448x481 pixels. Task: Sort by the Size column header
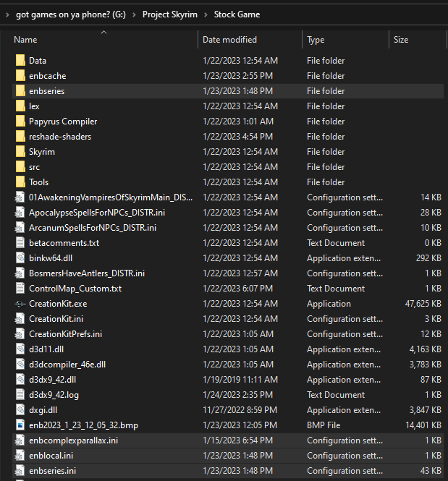click(x=401, y=40)
